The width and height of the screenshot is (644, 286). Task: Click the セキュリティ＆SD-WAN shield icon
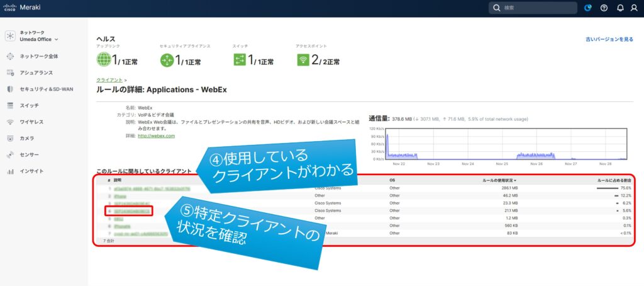(x=10, y=89)
